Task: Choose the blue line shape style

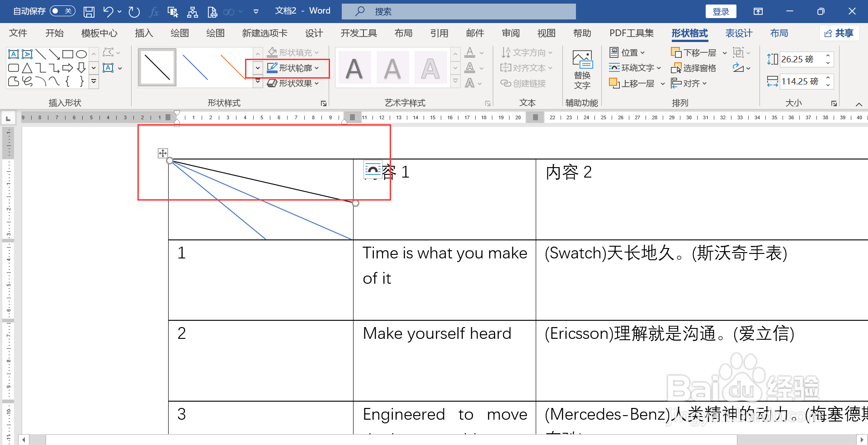Action: click(195, 68)
